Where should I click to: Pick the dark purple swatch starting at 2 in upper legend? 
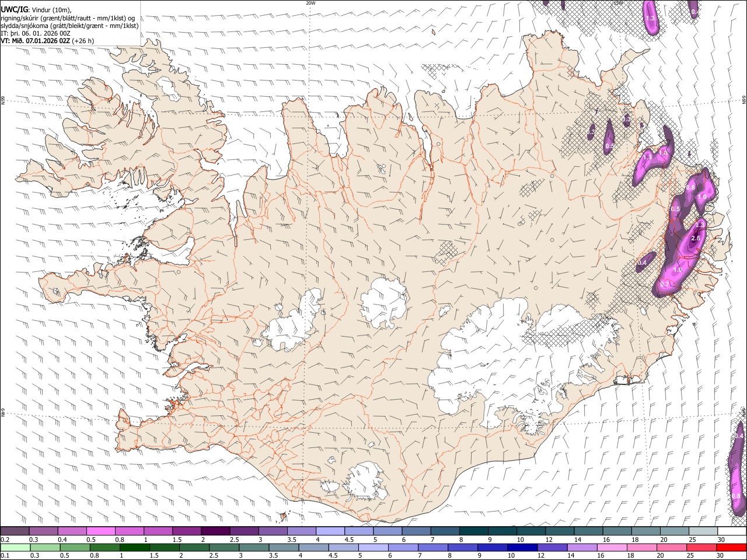click(215, 531)
